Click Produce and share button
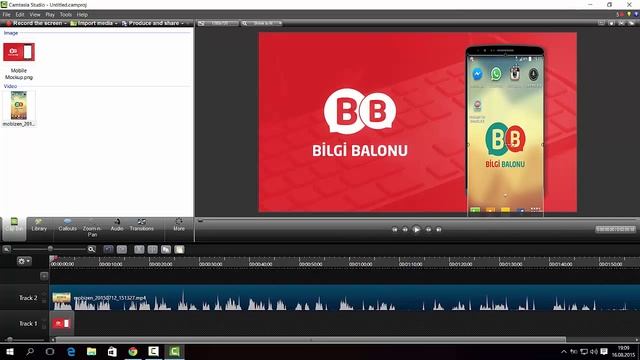The height and width of the screenshot is (360, 640). tap(150, 23)
